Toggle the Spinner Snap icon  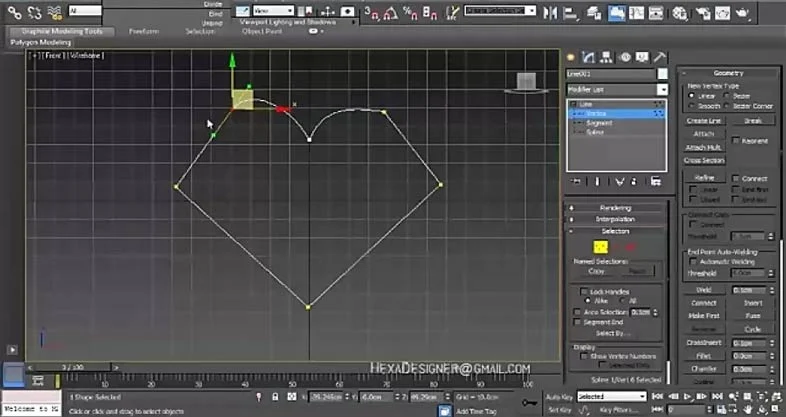(x=430, y=13)
